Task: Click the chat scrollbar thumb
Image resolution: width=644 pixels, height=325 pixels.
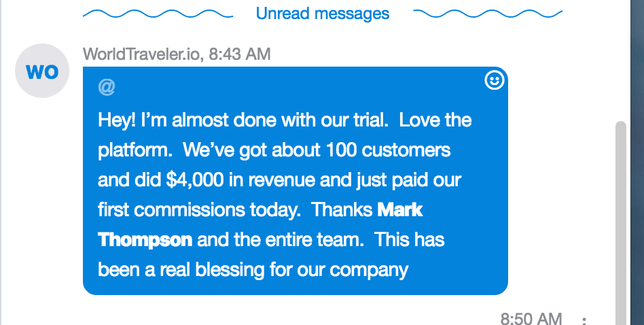Action: [x=621, y=223]
